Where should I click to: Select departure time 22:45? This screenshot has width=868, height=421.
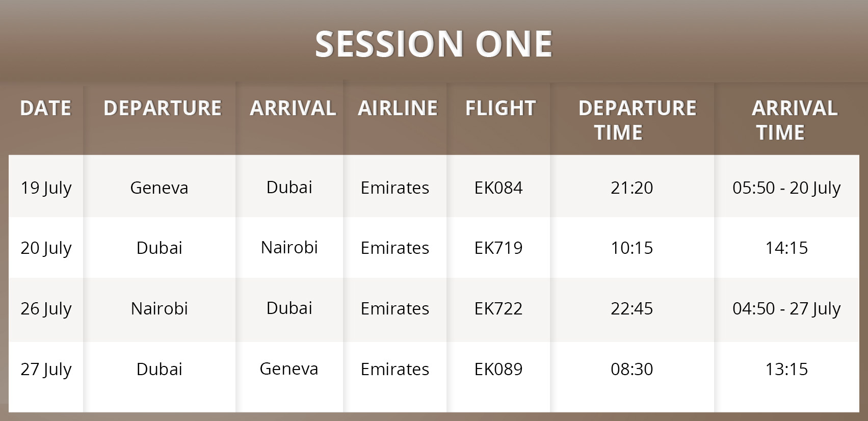point(632,309)
